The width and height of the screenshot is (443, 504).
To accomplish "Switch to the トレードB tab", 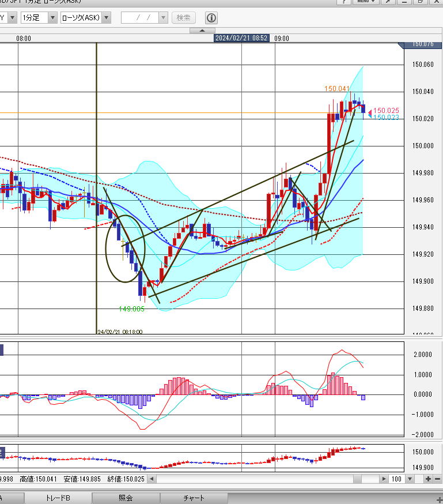I will pos(58,498).
